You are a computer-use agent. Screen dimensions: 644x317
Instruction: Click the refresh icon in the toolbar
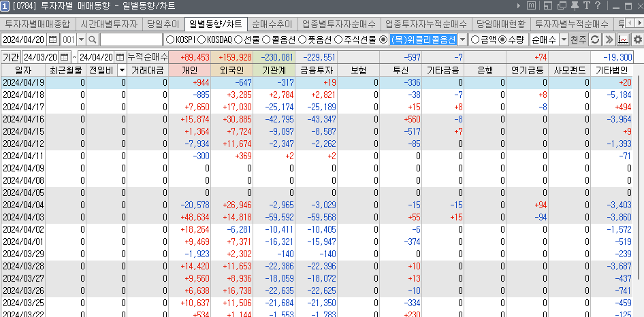595,39
